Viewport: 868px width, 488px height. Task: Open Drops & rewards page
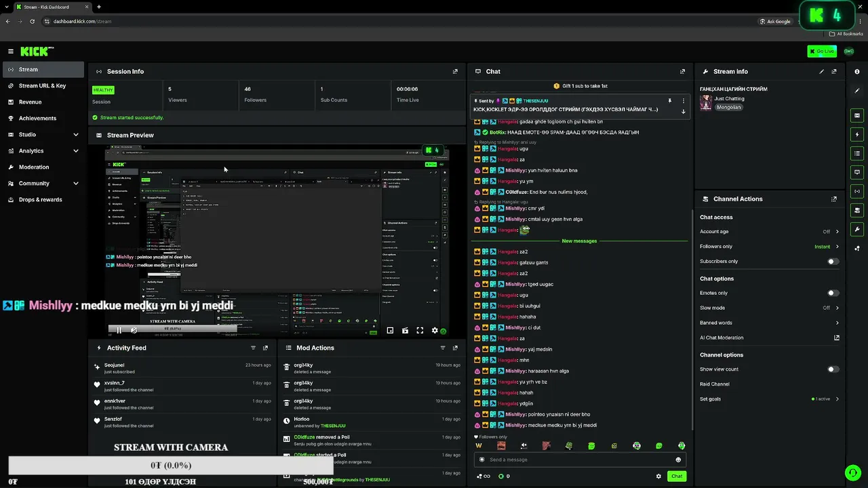(x=43, y=199)
